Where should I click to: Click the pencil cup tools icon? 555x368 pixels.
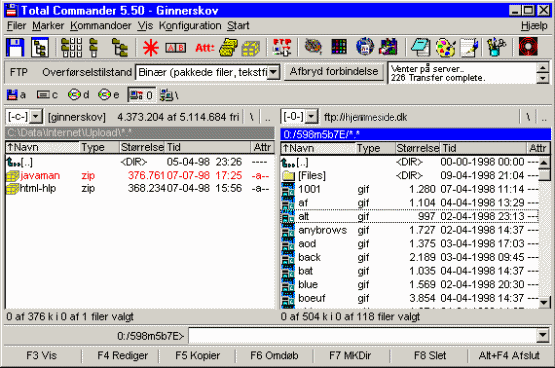click(496, 47)
